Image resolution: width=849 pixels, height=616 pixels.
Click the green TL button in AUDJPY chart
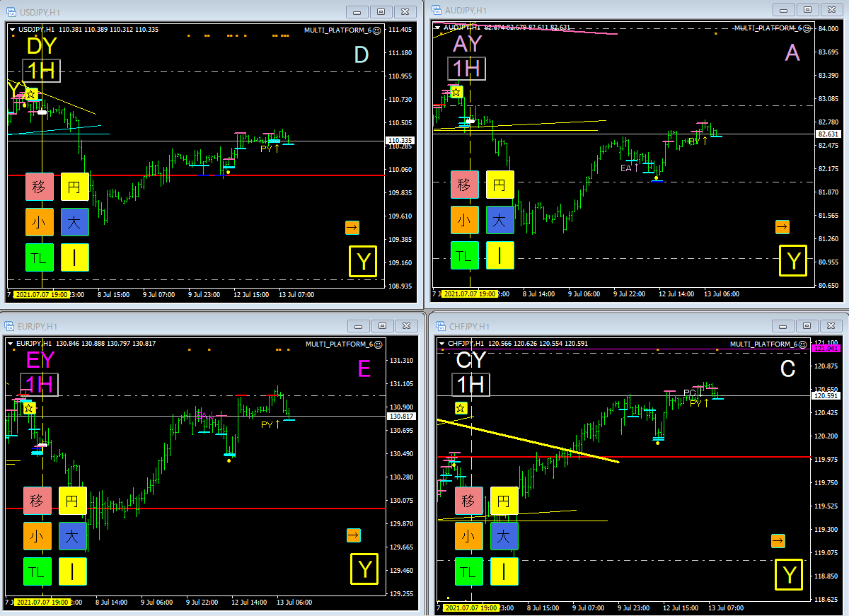point(464,255)
